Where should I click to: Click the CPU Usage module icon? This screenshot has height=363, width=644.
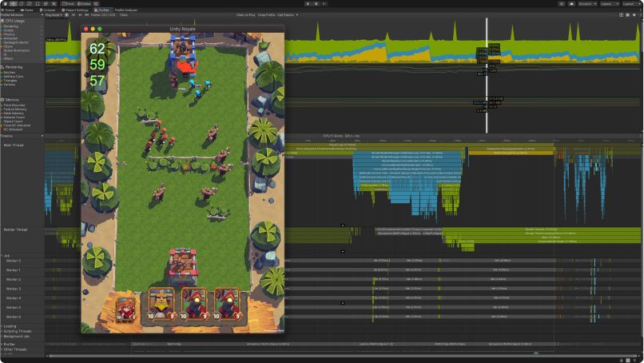pos(3,20)
